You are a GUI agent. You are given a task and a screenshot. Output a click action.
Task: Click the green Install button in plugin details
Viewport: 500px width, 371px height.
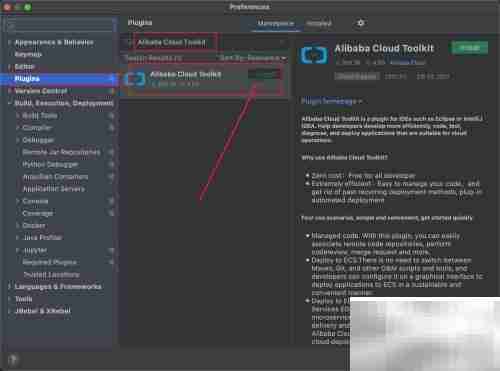point(470,48)
